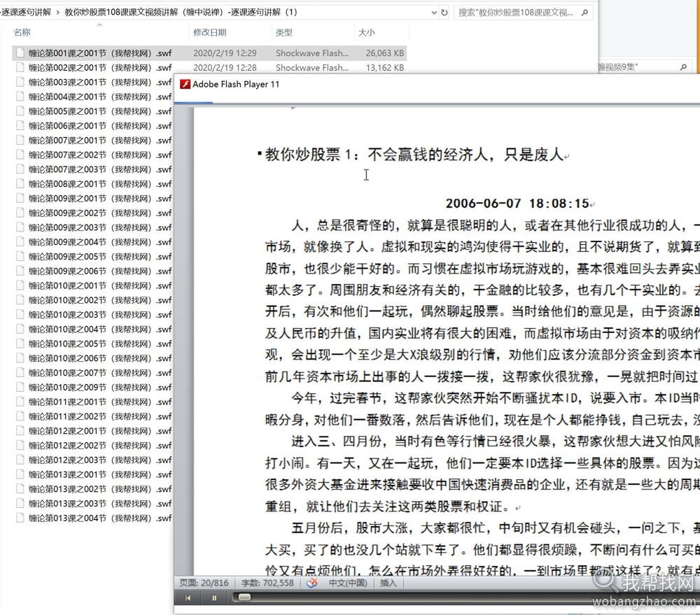The image size is (700, 615).
Task: Click the file icon of 缠论第001课之001节.swf
Action: click(21, 53)
